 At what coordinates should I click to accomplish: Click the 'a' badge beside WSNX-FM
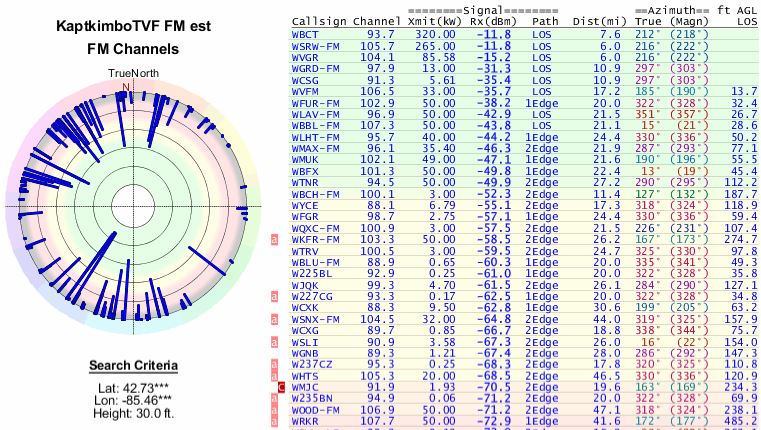tap(274, 319)
